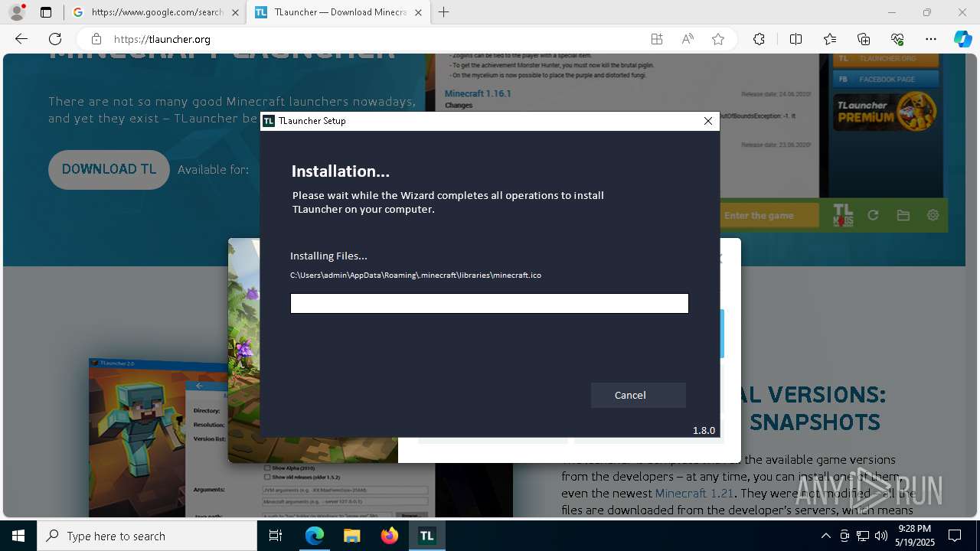Click the DOWNLOAD TL button
The width and height of the screenshot is (980, 551).
pyautogui.click(x=109, y=170)
